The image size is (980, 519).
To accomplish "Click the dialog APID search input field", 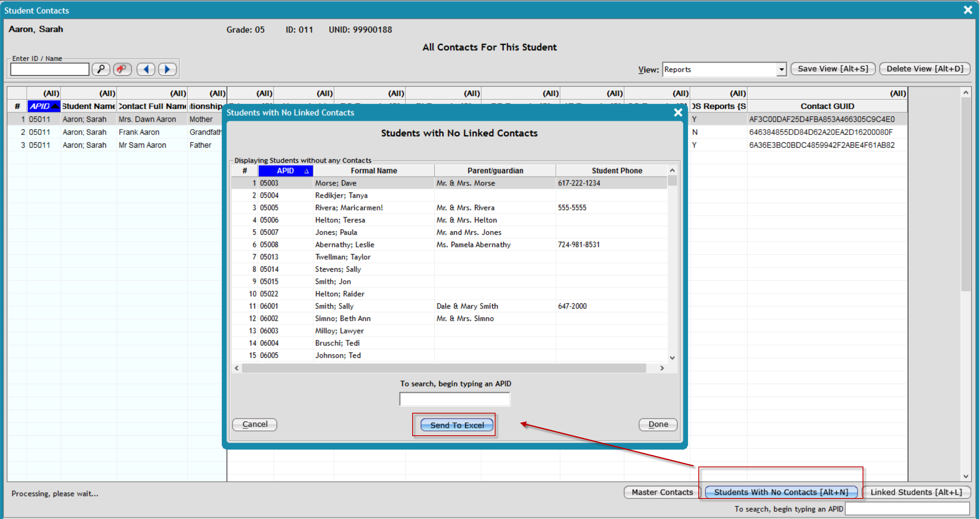I will pyautogui.click(x=454, y=399).
